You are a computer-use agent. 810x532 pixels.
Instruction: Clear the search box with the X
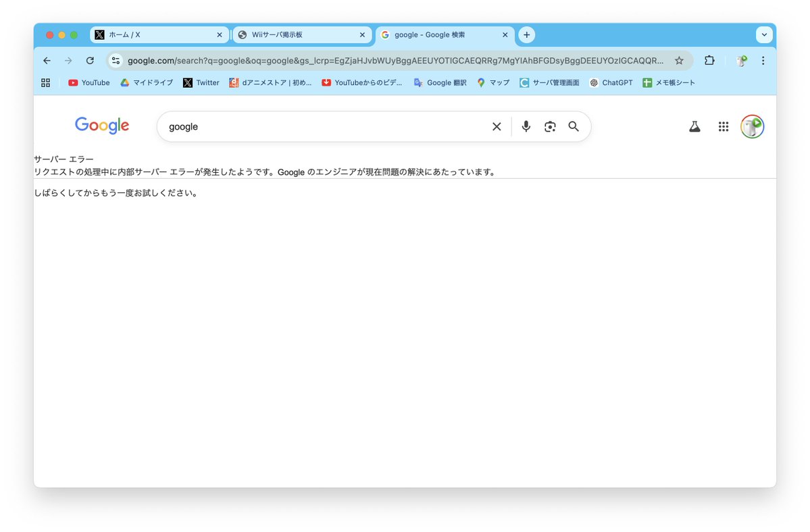pos(497,126)
